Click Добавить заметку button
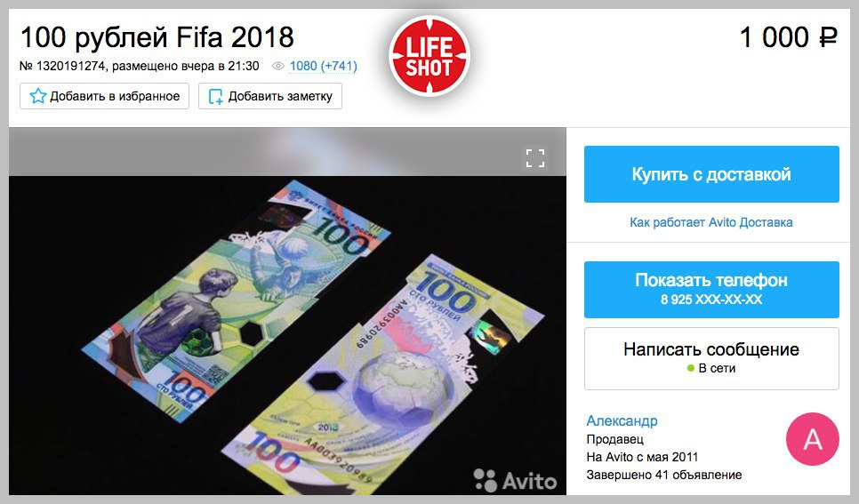This screenshot has height=504, width=859. click(x=270, y=96)
